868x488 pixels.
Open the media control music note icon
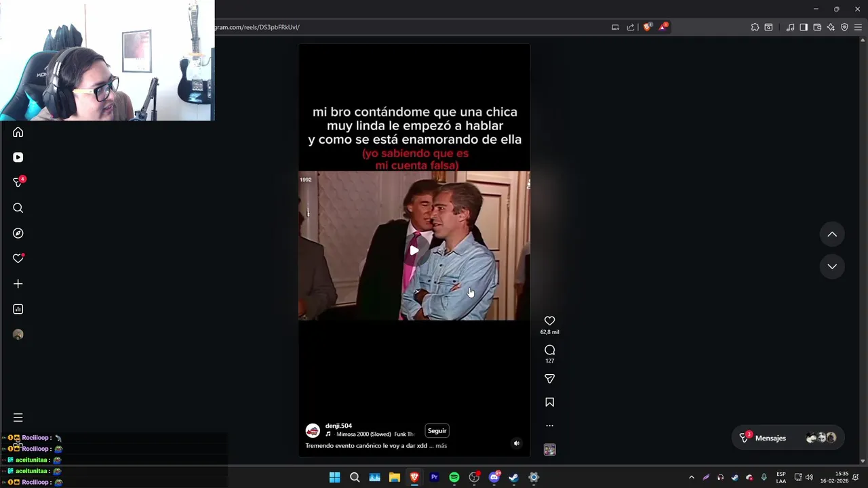click(x=790, y=27)
